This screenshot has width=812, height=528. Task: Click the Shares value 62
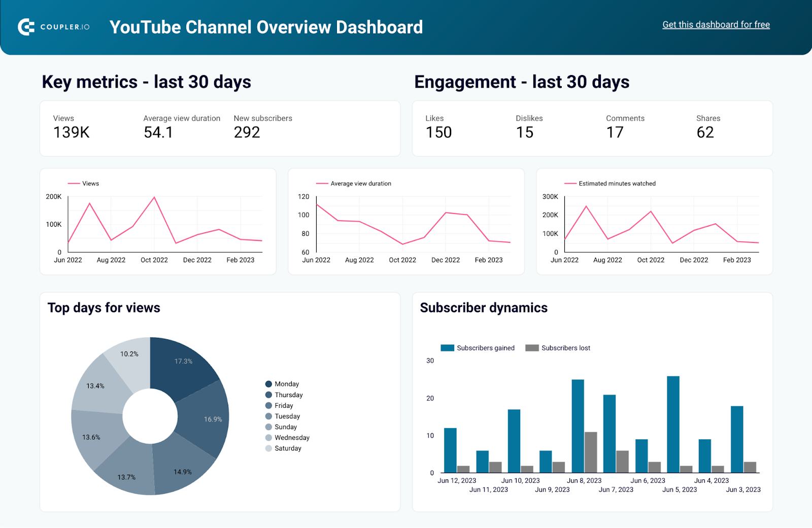(706, 132)
